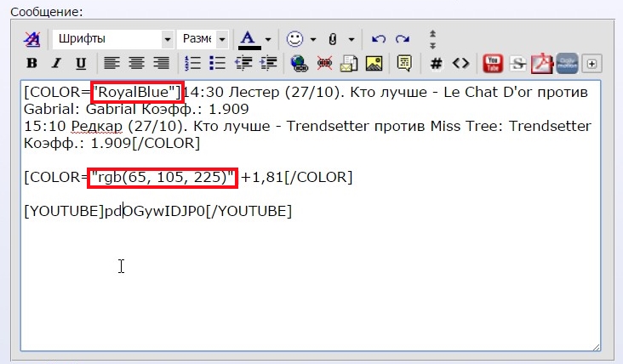Open the Размер font size dropdown
The image size is (623, 364).
203,39
